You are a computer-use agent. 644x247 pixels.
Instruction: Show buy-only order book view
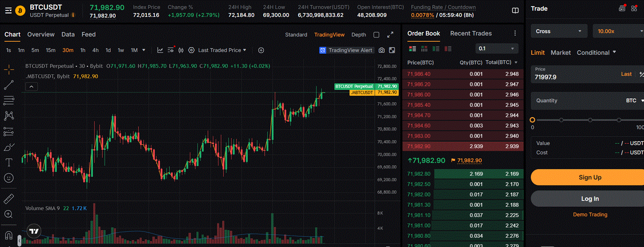click(x=436, y=49)
